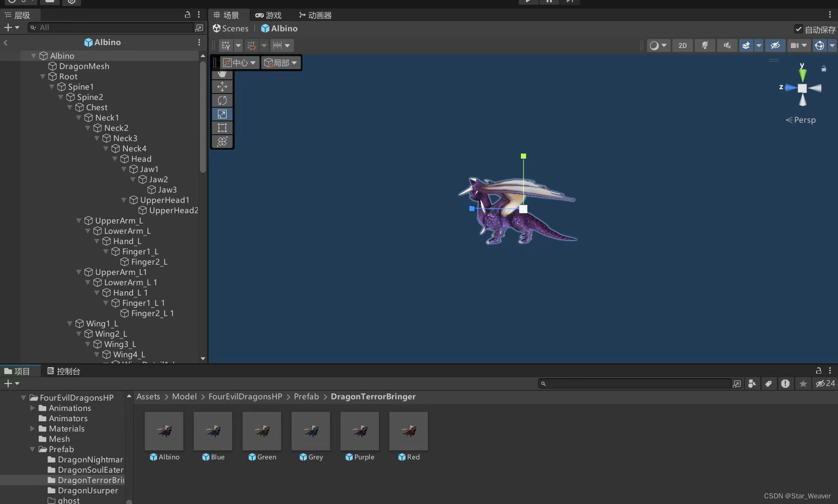Select the Purple dragon prefab thumbnail

pos(359,431)
